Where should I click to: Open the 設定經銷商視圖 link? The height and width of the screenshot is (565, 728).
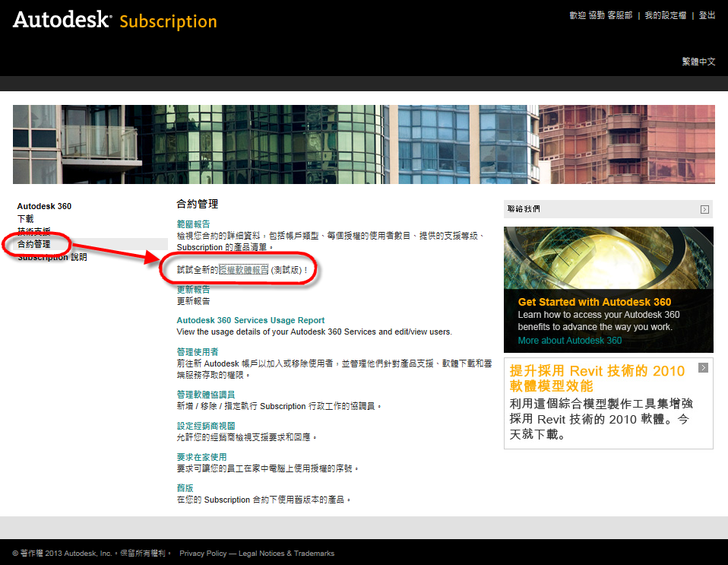[206, 426]
